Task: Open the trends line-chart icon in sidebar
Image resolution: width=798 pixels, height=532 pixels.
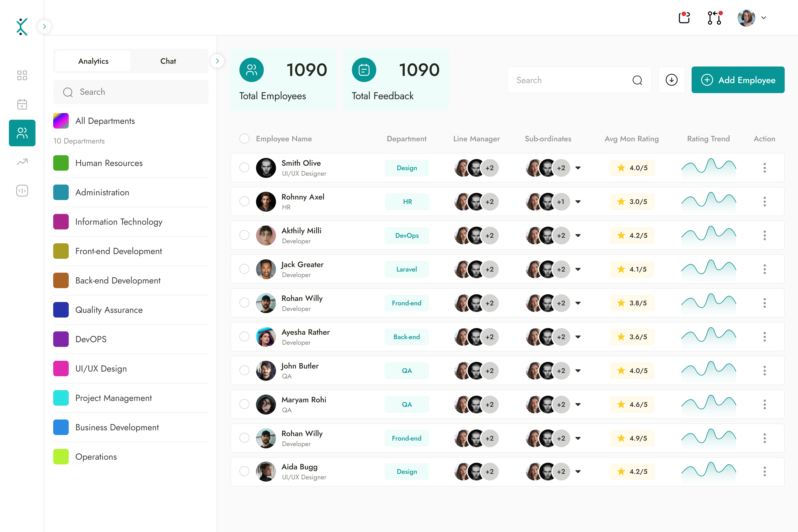Action: point(22,162)
